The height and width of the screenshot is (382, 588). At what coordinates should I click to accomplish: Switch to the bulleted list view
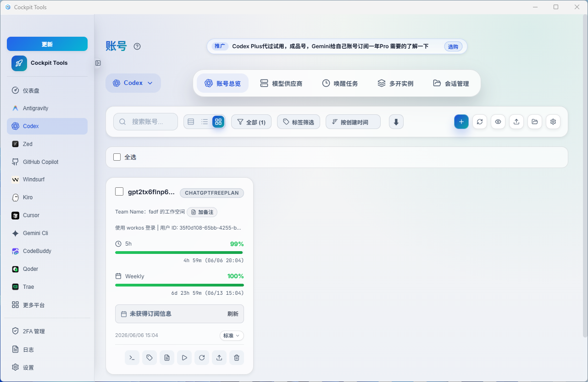pyautogui.click(x=205, y=122)
